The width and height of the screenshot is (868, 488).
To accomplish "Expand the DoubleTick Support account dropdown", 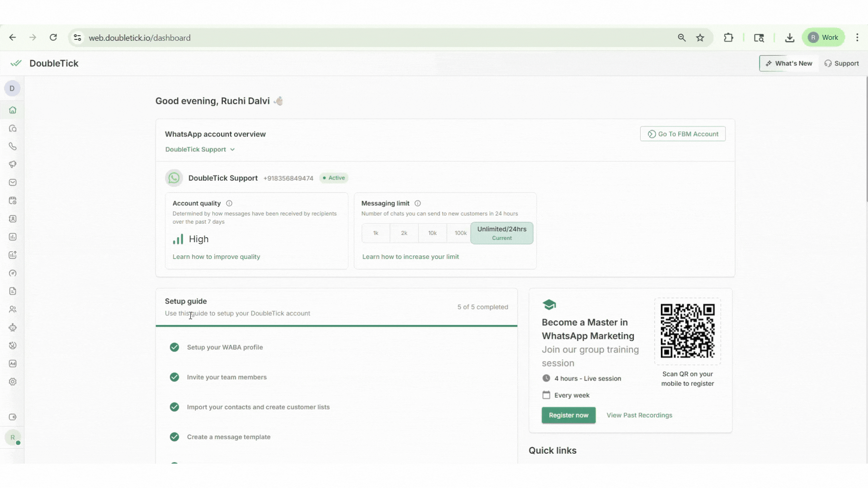I will [x=200, y=150].
